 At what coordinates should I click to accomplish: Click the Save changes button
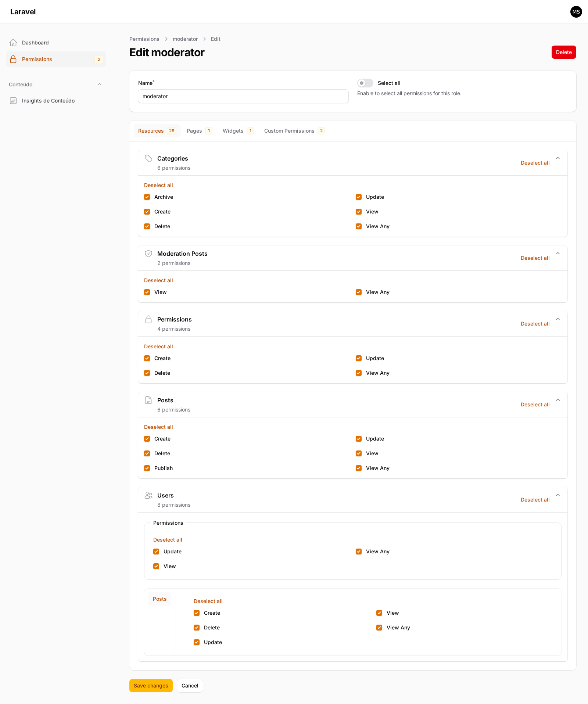click(x=151, y=686)
